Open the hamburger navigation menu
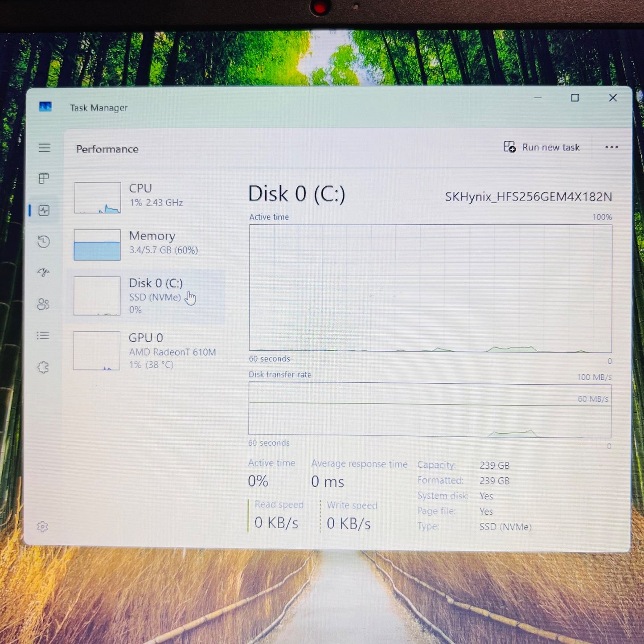The image size is (644, 644). click(x=44, y=148)
